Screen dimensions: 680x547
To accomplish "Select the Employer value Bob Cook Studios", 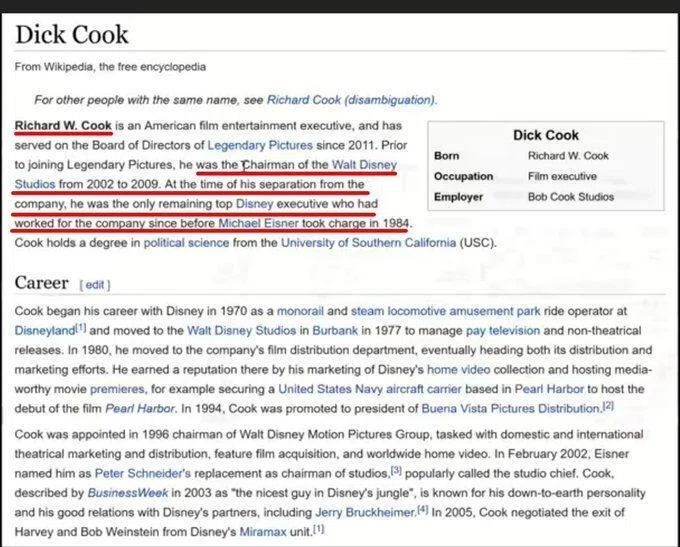I will [571, 197].
